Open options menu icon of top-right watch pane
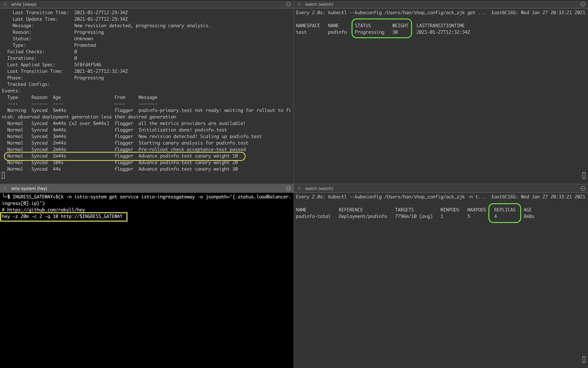The width and height of the screenshot is (588, 368). (x=583, y=4)
